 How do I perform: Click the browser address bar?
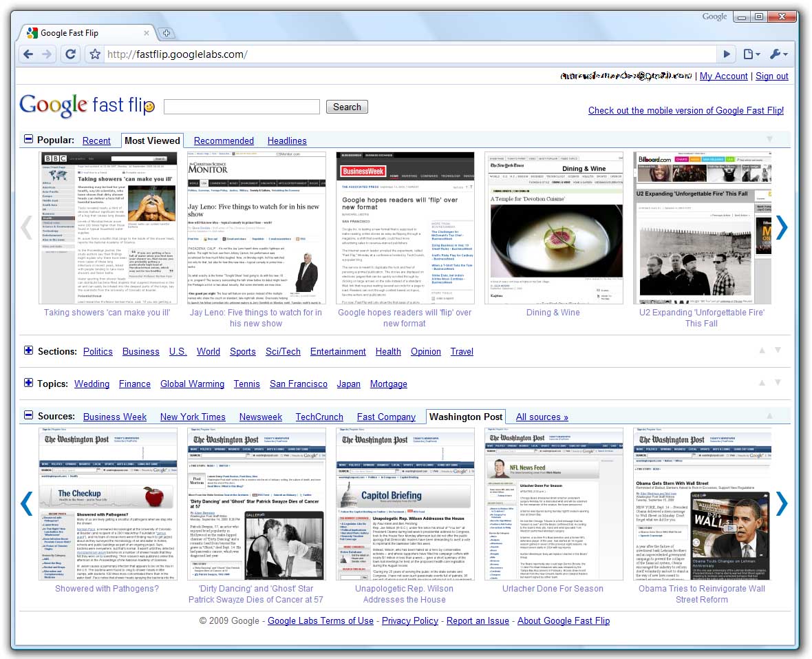point(409,54)
